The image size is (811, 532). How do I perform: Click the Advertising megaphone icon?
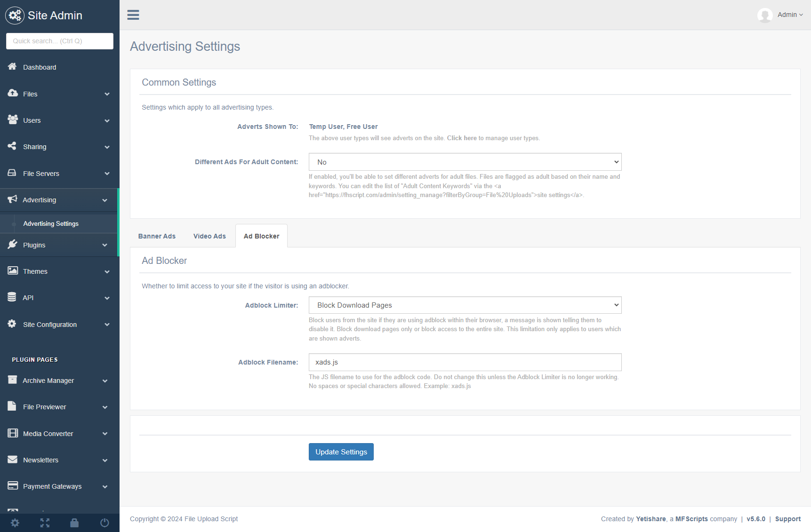click(12, 199)
